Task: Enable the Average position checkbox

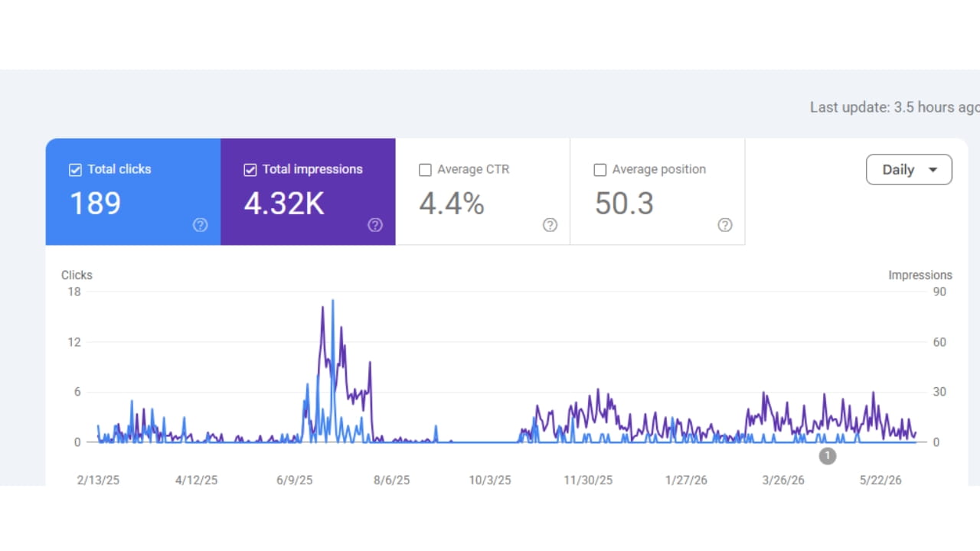Action: [600, 170]
